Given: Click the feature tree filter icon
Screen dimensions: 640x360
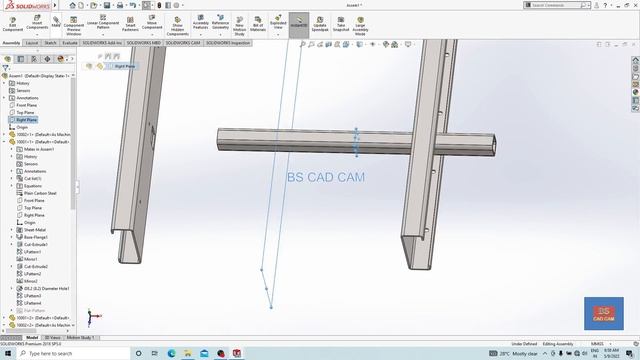Looking at the screenshot, I should (5, 68).
